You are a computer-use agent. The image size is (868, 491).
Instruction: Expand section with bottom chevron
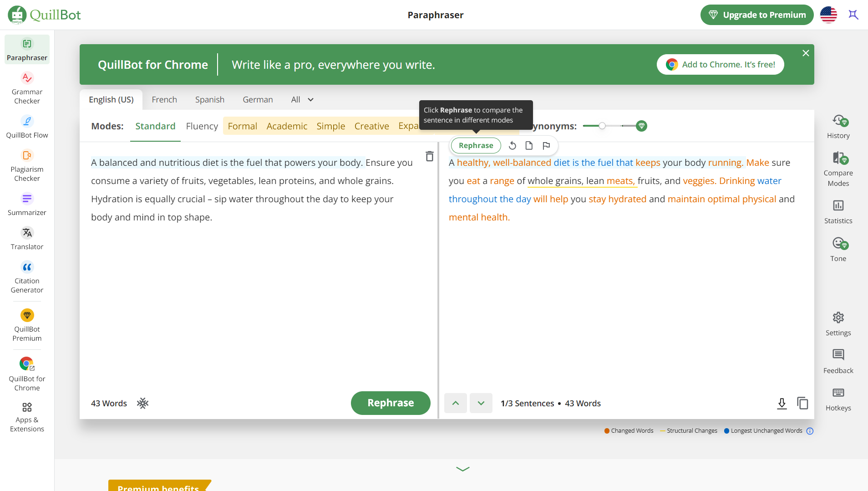coord(462,469)
